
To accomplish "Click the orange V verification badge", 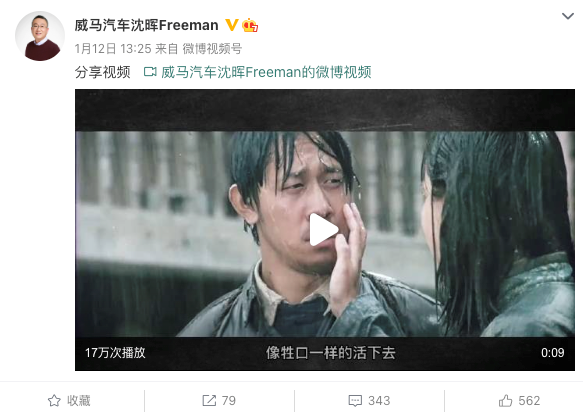I will point(232,25).
